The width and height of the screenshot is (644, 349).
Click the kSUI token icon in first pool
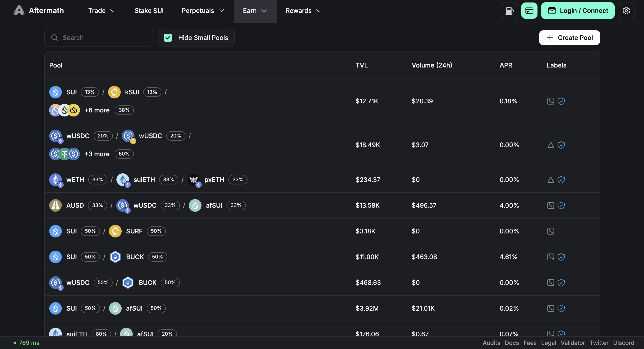click(x=114, y=92)
